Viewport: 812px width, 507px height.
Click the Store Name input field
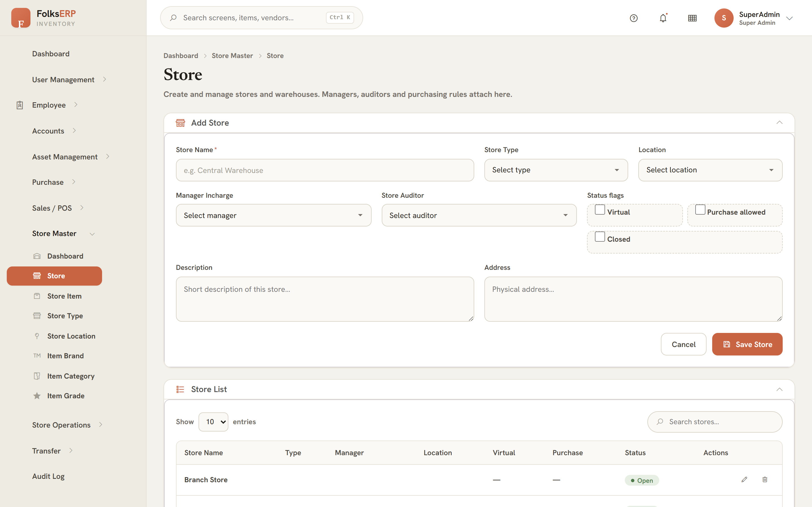(325, 170)
